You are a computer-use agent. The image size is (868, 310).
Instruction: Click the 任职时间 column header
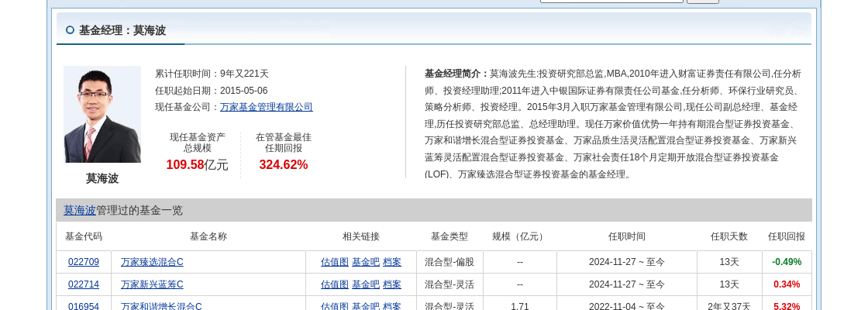pos(627,236)
